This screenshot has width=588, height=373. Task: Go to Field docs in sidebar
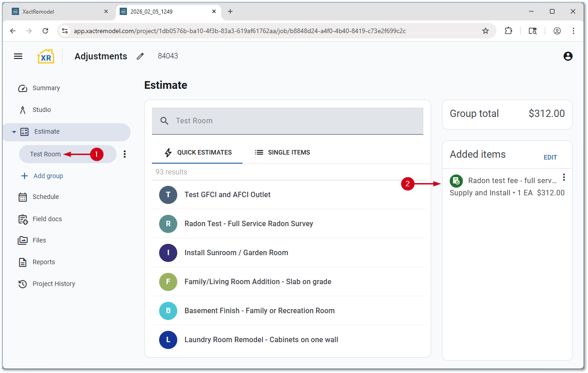(x=47, y=219)
